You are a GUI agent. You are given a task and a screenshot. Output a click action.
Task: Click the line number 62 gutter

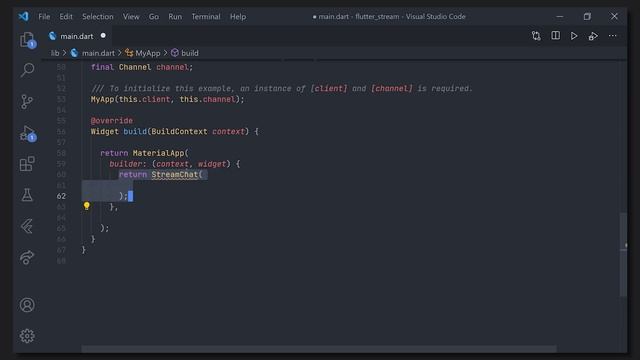tap(61, 196)
